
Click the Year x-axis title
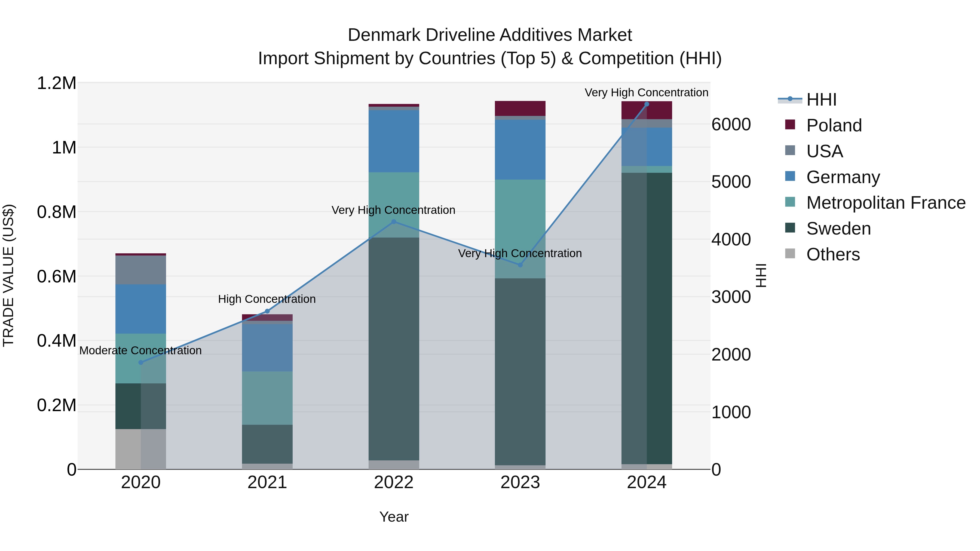pyautogui.click(x=394, y=517)
